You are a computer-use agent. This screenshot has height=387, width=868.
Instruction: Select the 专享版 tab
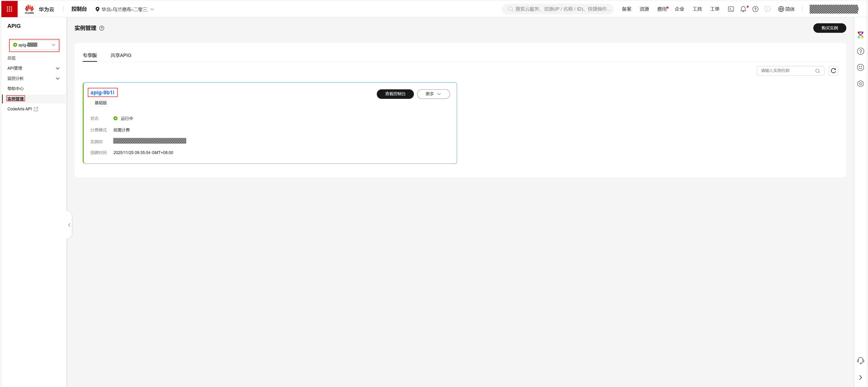(90, 55)
